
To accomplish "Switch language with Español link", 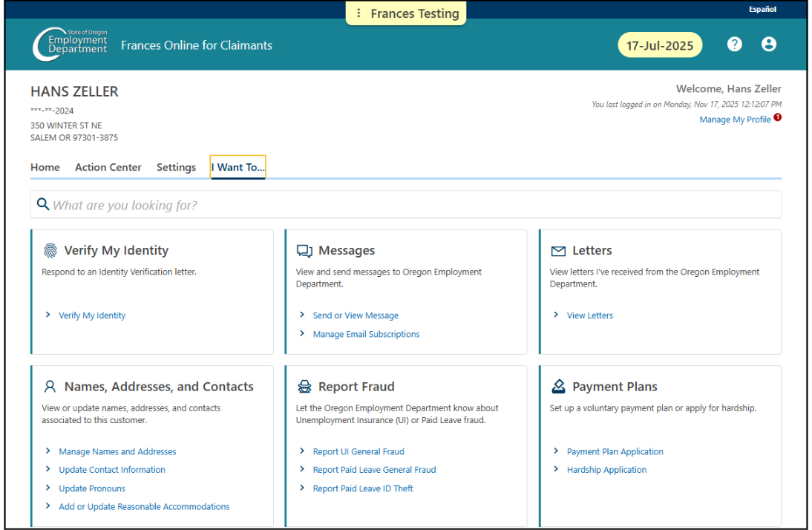I will click(762, 10).
